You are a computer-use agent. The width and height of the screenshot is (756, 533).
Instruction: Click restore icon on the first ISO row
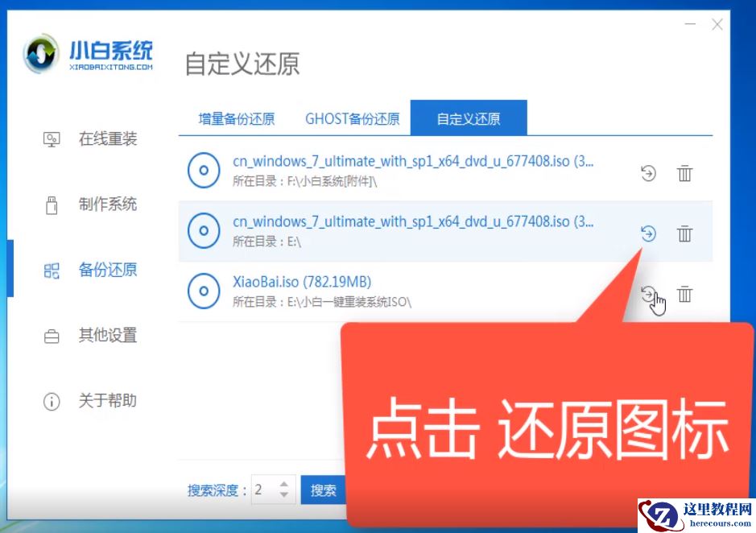point(648,172)
